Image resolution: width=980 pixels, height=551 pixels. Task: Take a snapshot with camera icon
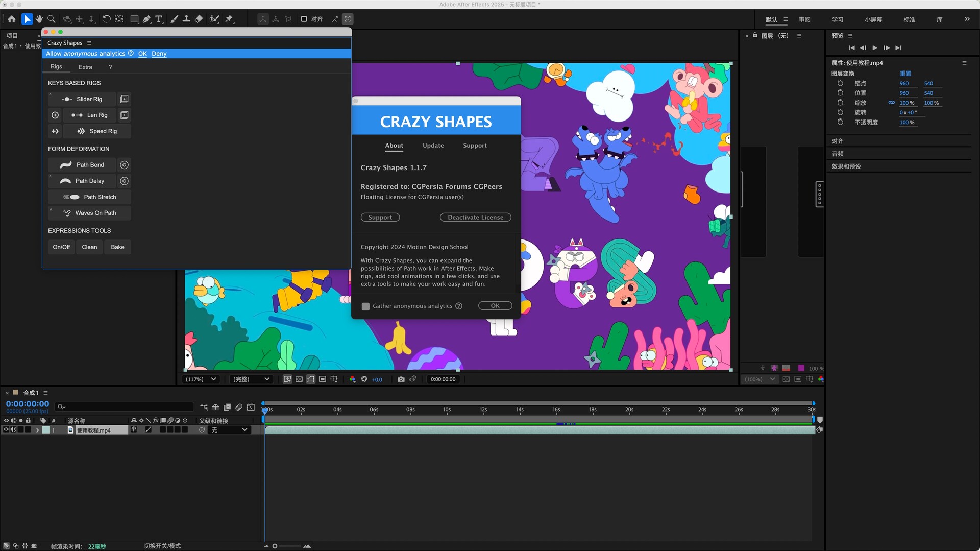pyautogui.click(x=401, y=379)
